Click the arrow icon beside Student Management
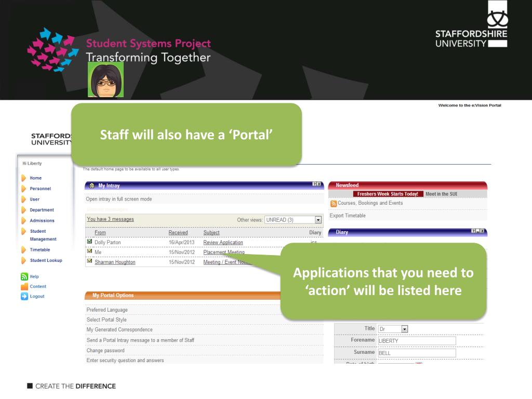532x399 pixels. pos(23,231)
